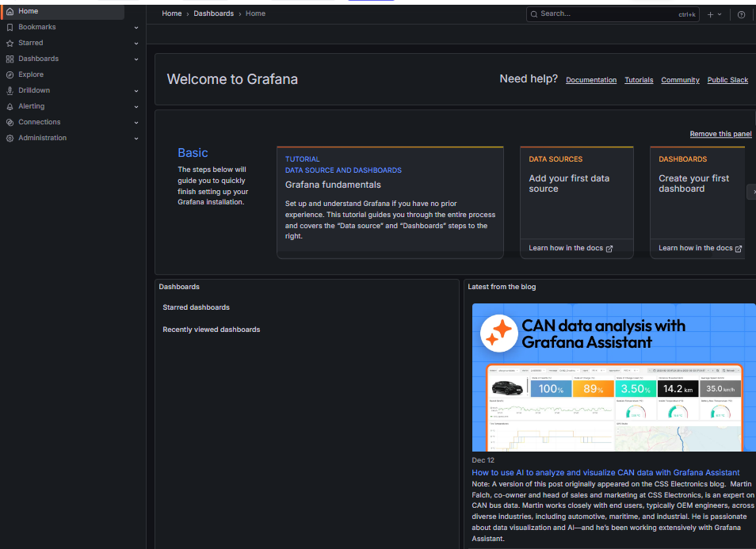The height and width of the screenshot is (549, 756).
Task: Click the search magnifier icon
Action: pyautogui.click(x=534, y=14)
